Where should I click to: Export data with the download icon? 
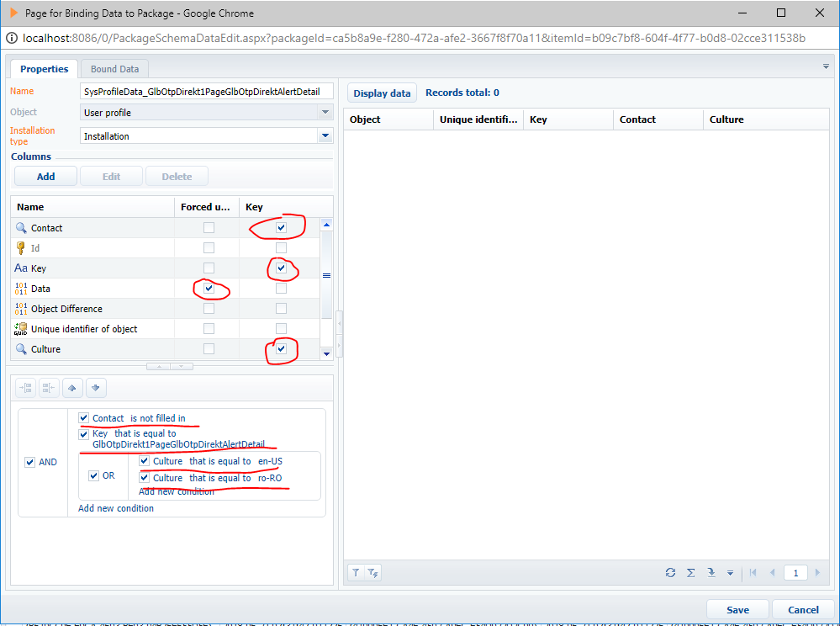(711, 572)
